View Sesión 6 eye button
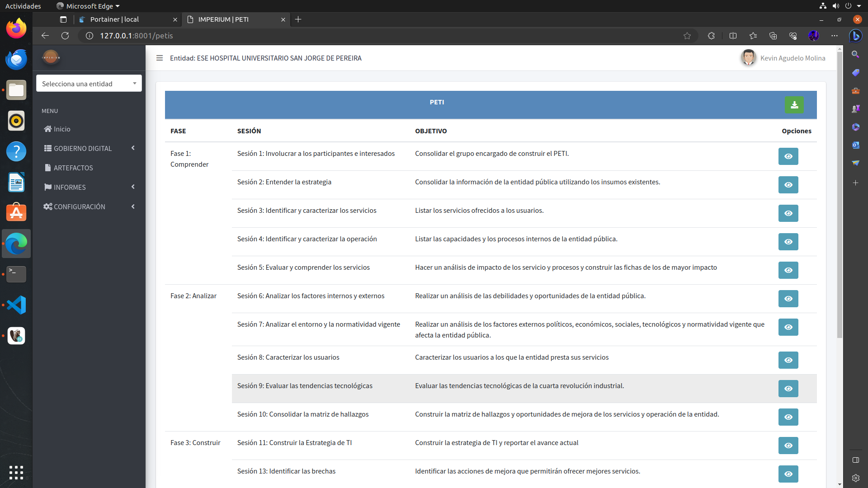Screen dimensions: 868x488 [788, 299]
